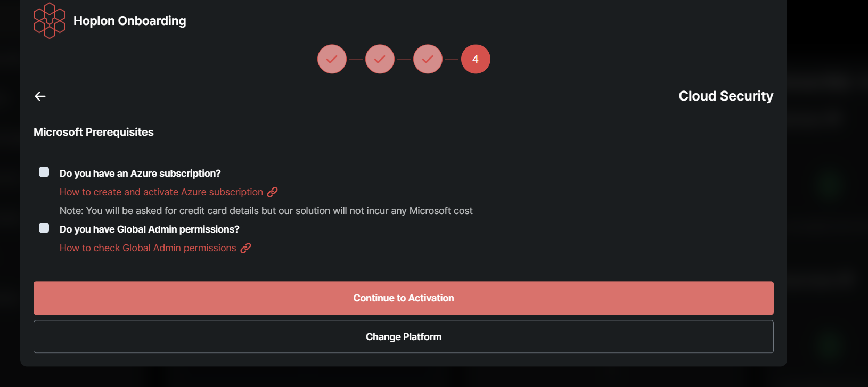
Task: Click the Hoplon hexagon logo
Action: pos(49,21)
